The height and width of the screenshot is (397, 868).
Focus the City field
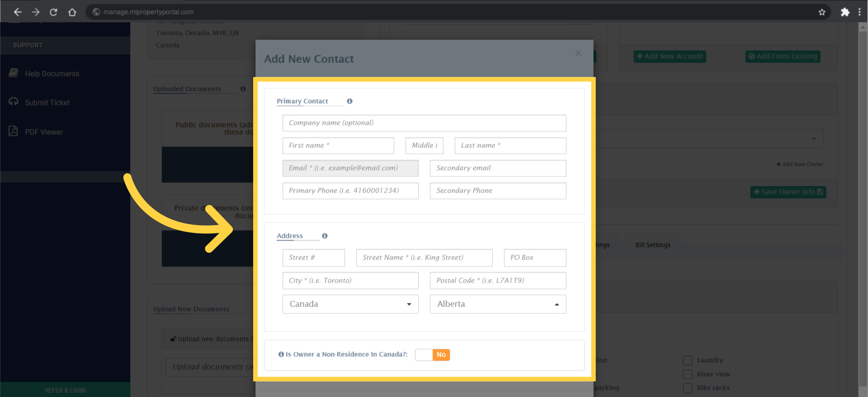pyautogui.click(x=350, y=281)
